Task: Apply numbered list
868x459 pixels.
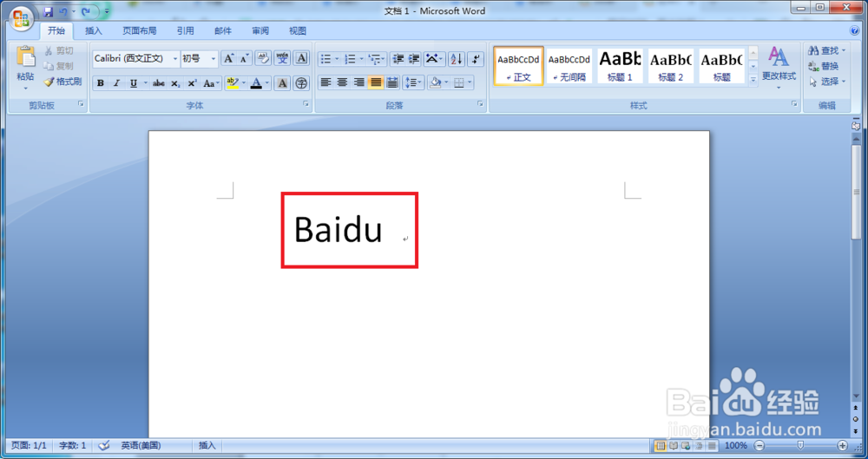Action: (350, 59)
